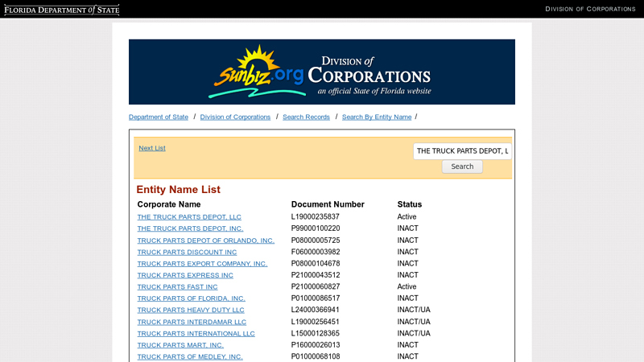This screenshot has width=644, height=362.
Task: Select document number L19000235837
Action: pyautogui.click(x=315, y=216)
